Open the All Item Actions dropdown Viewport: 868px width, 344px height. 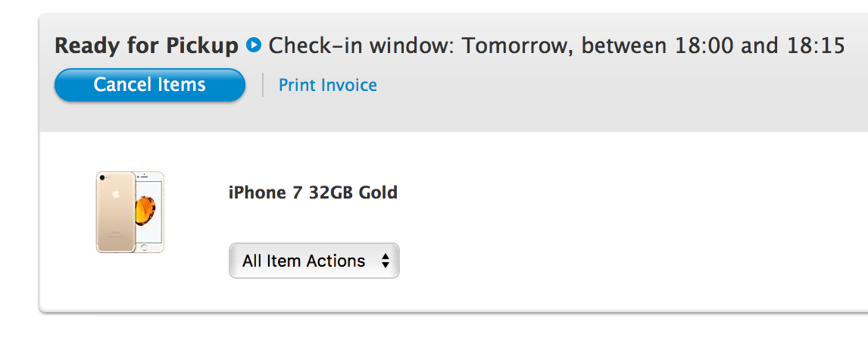point(314,261)
